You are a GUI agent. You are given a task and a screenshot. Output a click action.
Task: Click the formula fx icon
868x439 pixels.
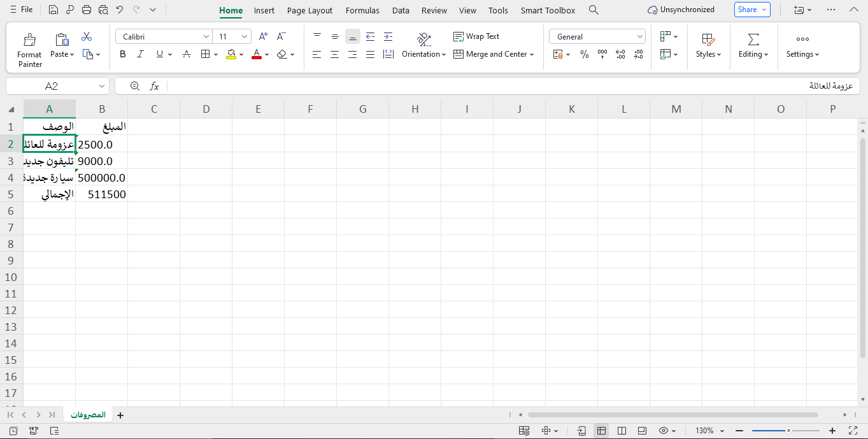(x=154, y=86)
